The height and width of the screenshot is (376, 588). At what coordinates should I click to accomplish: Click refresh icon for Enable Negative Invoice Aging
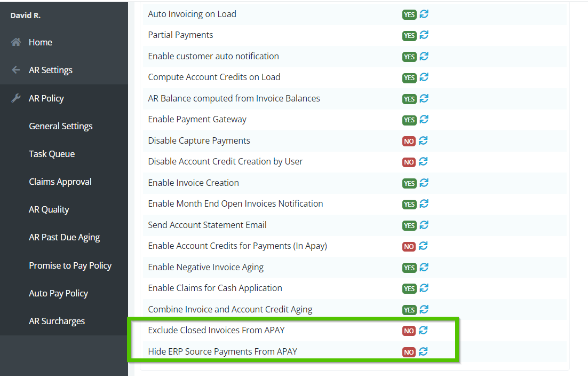[424, 267]
